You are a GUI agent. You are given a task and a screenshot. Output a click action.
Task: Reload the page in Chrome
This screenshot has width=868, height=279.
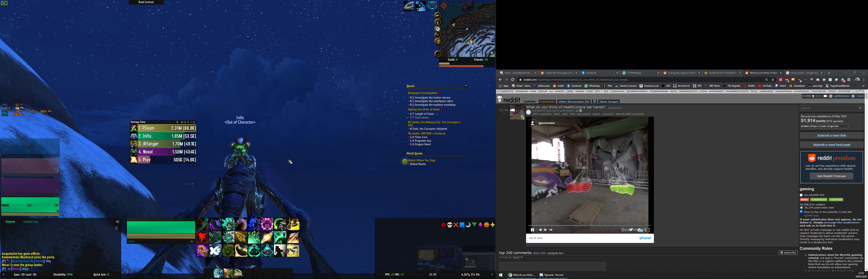512,79
